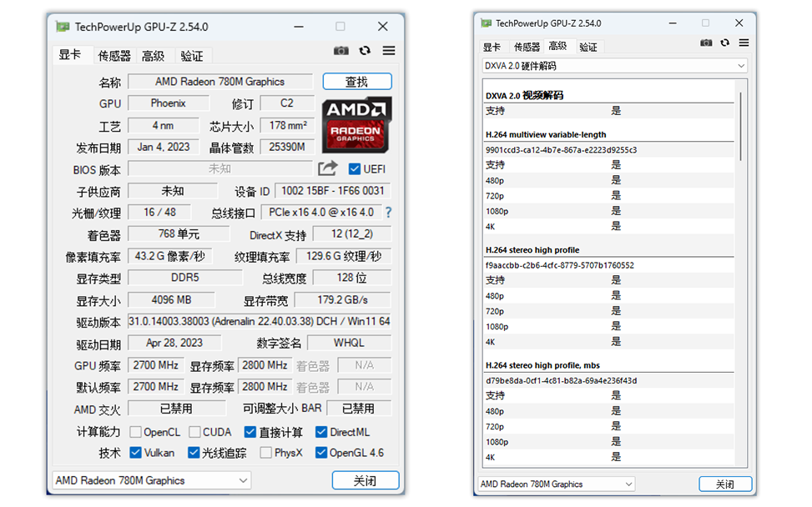The width and height of the screenshot is (812, 507).
Task: Click 可调整大小 BAR value 已禁用
Action: (x=358, y=409)
